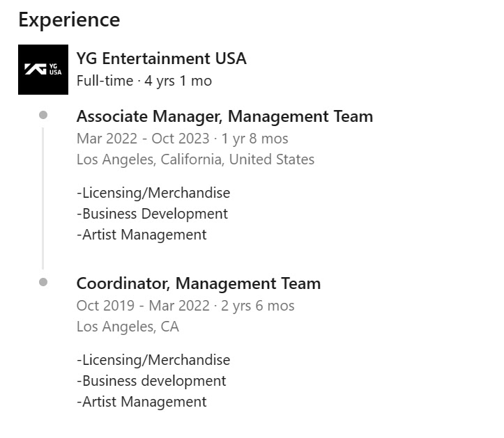The height and width of the screenshot is (438, 504).
Task: Click the timeline bullet beside Coordinator
Action: [x=43, y=282]
